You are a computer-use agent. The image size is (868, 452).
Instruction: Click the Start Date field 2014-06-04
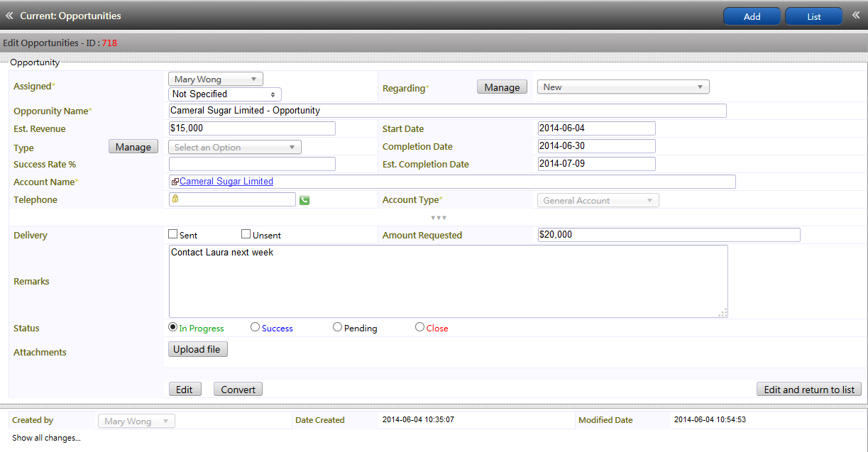click(597, 128)
